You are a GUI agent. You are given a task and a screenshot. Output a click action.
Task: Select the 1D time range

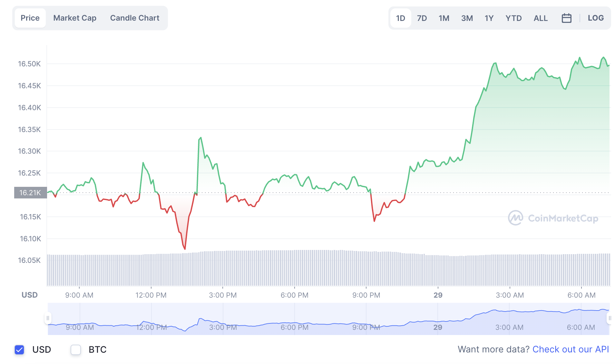point(401,18)
